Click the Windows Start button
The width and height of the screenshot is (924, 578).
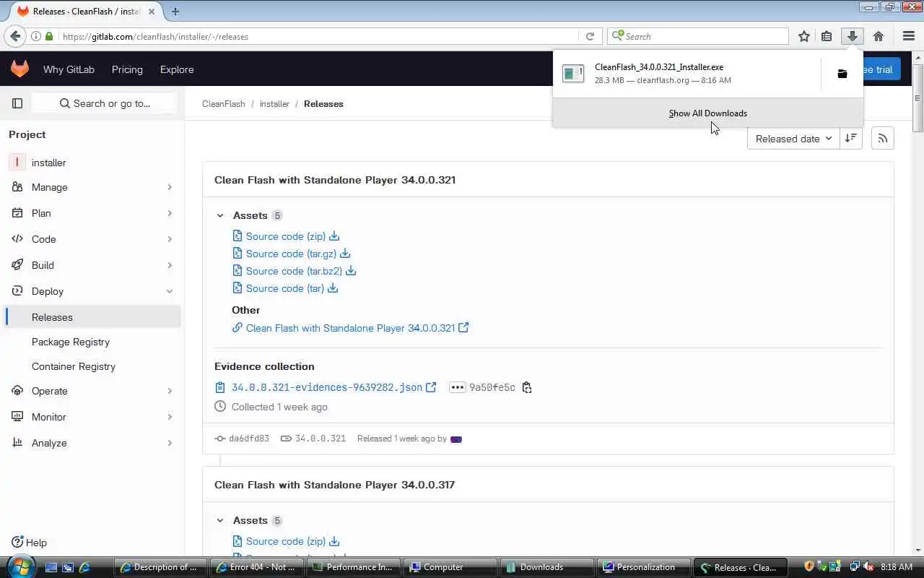click(x=19, y=566)
